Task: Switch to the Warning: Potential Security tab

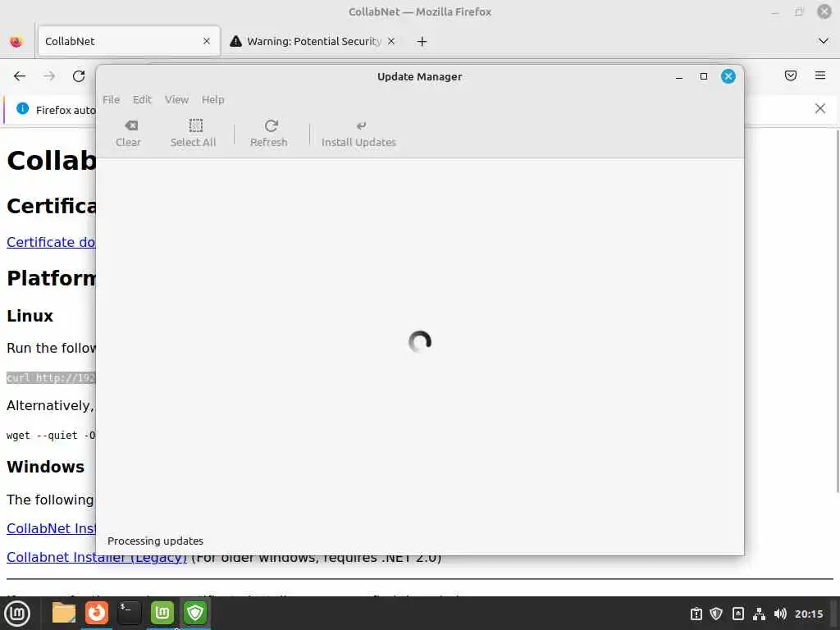Action: point(313,41)
